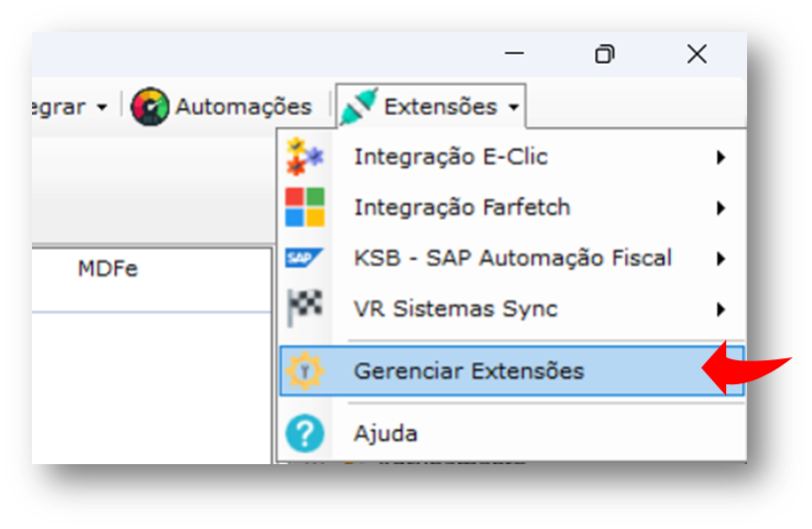Click the Extensões plug icon

coord(359,107)
